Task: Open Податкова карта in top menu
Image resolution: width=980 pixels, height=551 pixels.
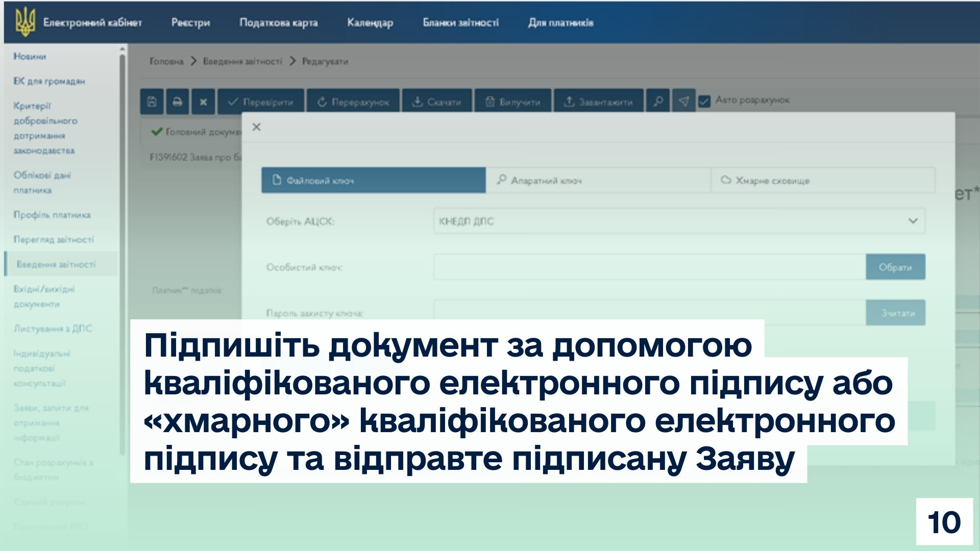Action: pos(278,22)
